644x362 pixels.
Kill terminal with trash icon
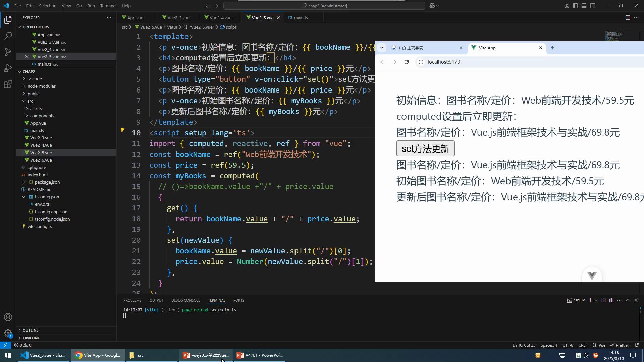(x=611, y=300)
